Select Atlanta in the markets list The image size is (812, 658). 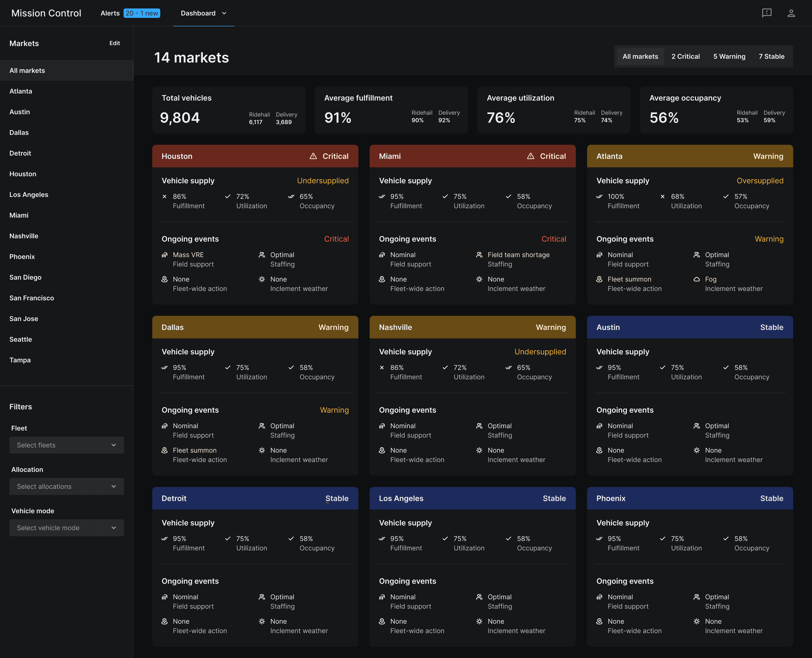click(x=67, y=91)
